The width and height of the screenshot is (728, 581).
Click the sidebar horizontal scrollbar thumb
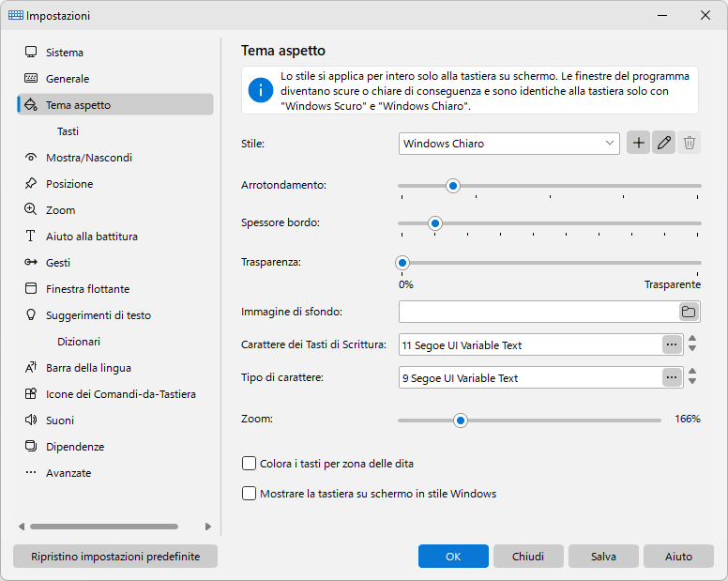(x=104, y=527)
